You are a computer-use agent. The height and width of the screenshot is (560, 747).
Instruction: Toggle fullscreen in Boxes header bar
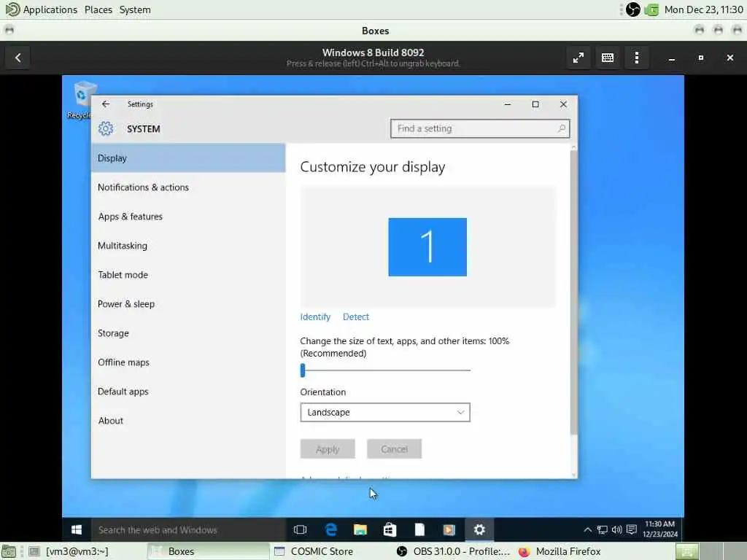[x=578, y=58]
